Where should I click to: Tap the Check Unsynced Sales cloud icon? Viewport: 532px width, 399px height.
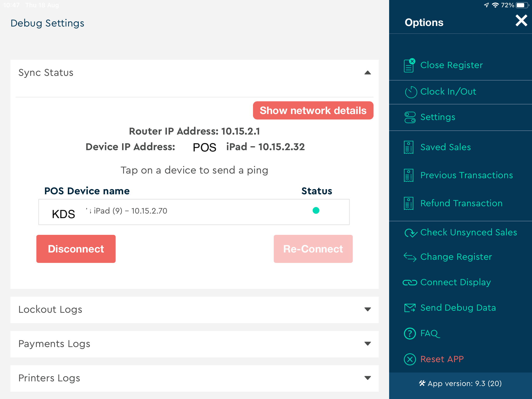pos(411,233)
